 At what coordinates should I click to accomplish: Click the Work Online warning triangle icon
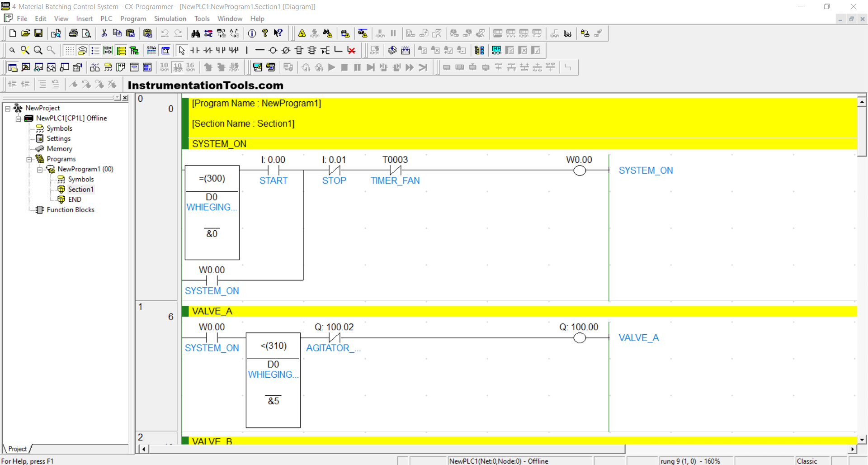pos(302,33)
